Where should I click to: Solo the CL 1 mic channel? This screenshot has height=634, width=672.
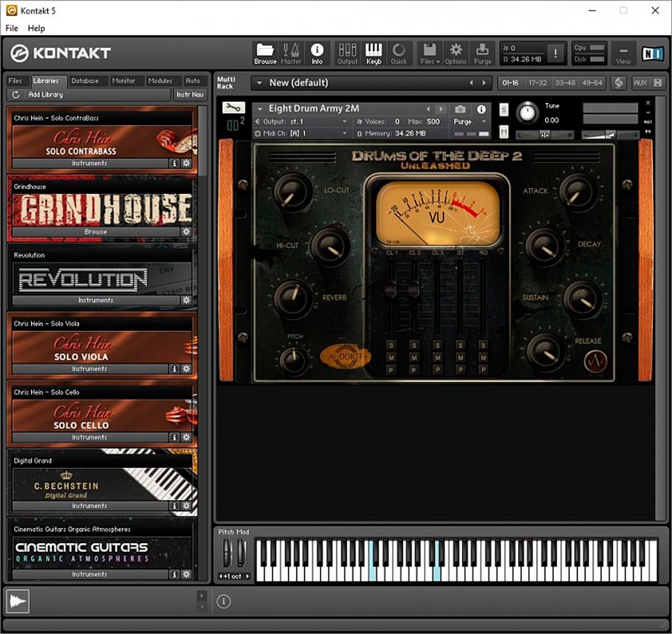[391, 345]
